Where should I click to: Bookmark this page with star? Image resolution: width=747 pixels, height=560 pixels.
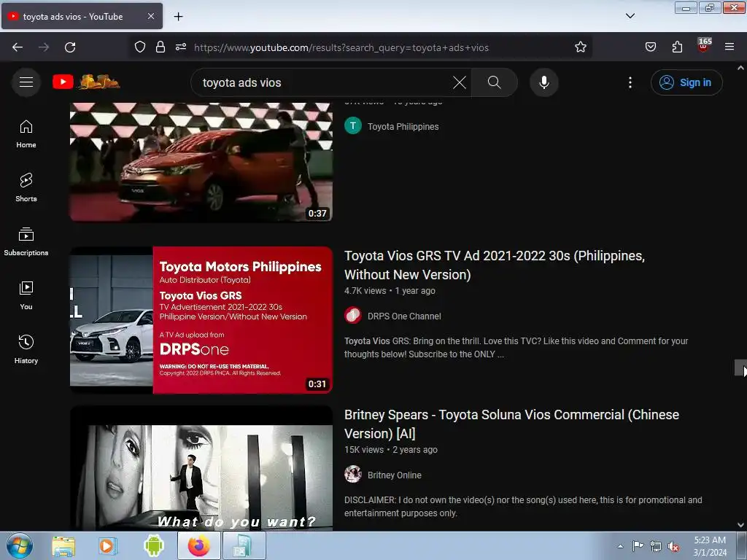pyautogui.click(x=580, y=47)
